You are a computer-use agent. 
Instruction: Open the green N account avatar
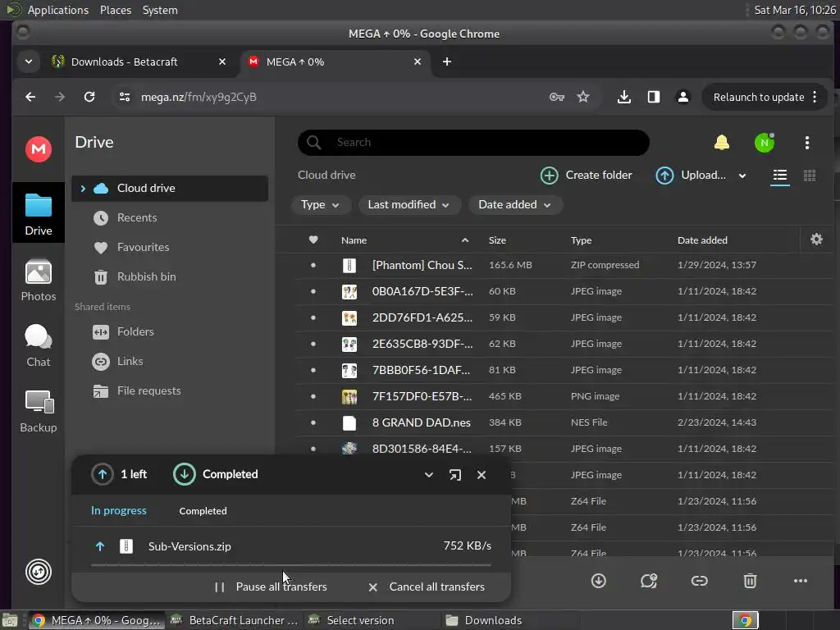click(765, 143)
